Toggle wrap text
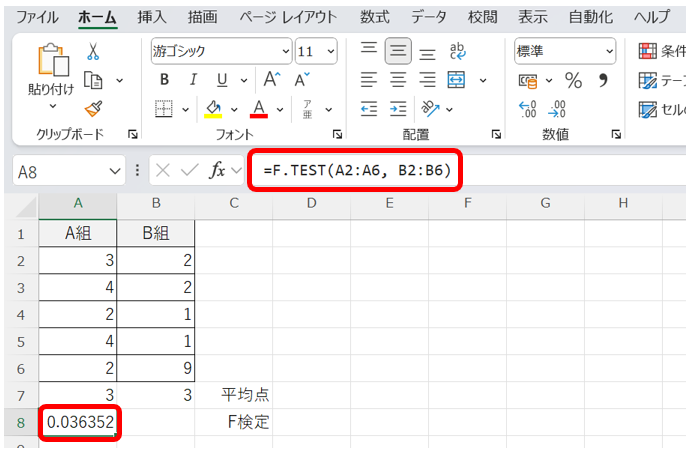The image size is (687, 451). 457,51
